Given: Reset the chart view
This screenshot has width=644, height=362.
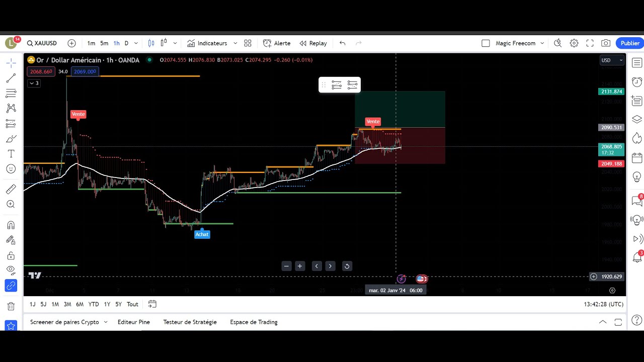Looking at the screenshot, I should [x=347, y=266].
